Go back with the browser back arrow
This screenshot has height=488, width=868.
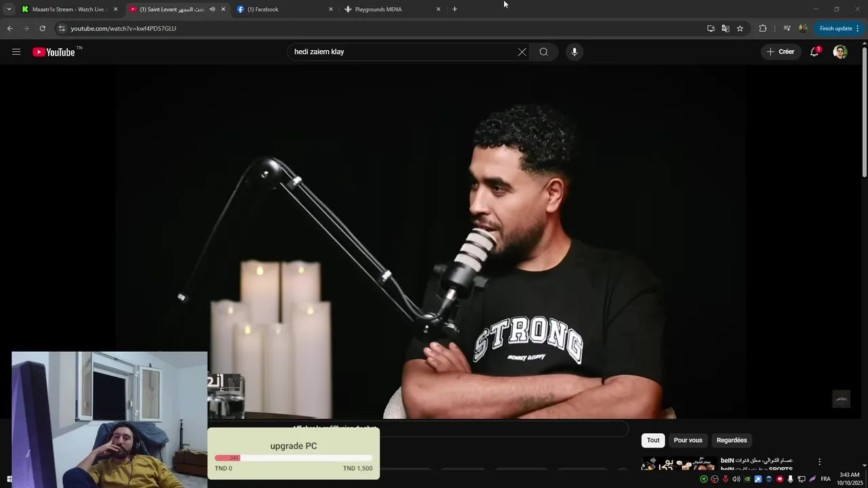[9, 28]
